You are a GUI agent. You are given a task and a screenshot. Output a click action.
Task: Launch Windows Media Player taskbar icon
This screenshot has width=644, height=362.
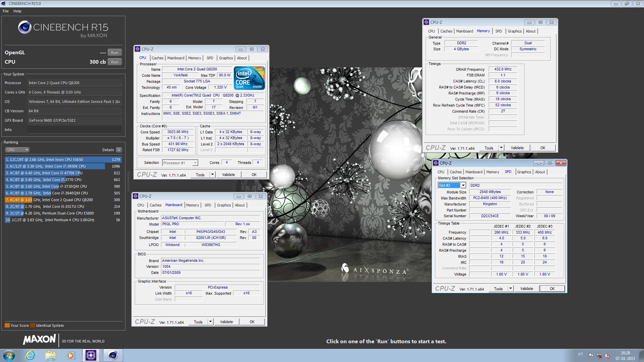coord(70,355)
